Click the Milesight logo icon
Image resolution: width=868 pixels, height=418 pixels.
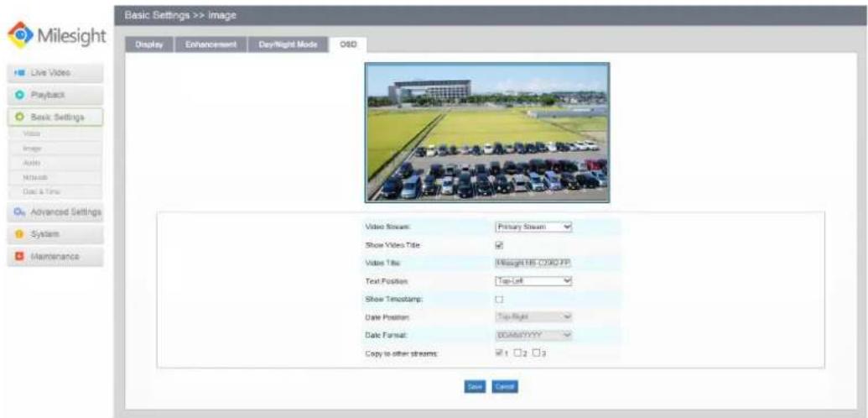[x=20, y=35]
